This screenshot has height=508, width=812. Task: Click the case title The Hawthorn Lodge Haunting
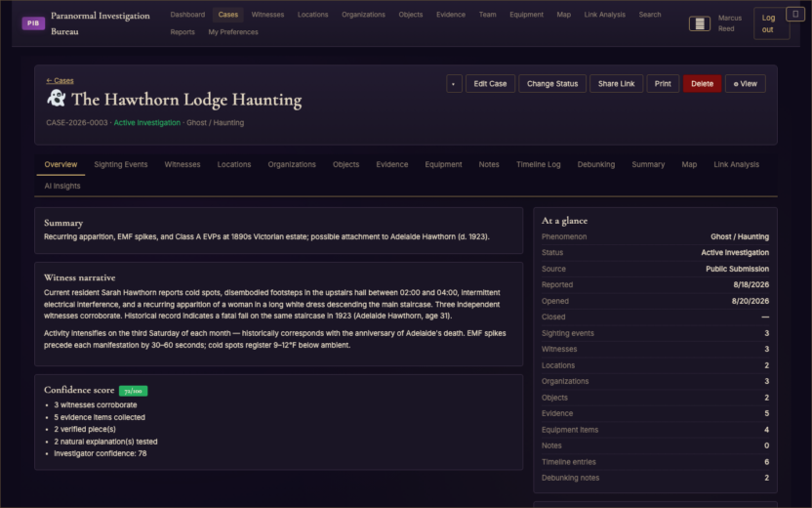click(186, 100)
